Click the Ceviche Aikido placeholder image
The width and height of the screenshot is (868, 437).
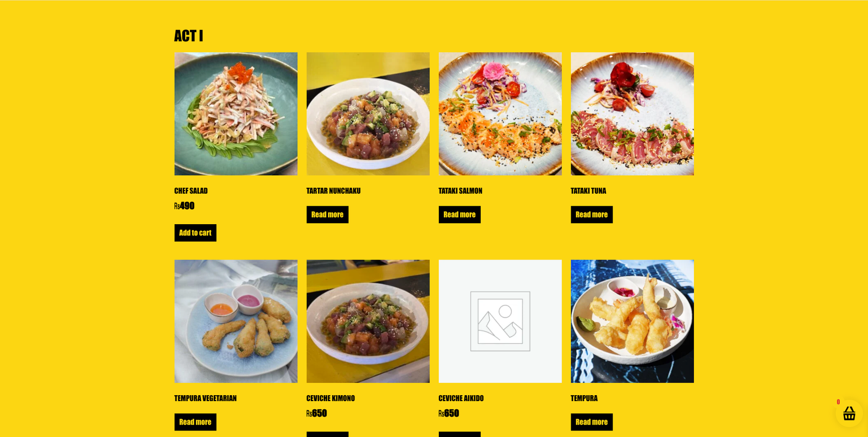tap(500, 321)
